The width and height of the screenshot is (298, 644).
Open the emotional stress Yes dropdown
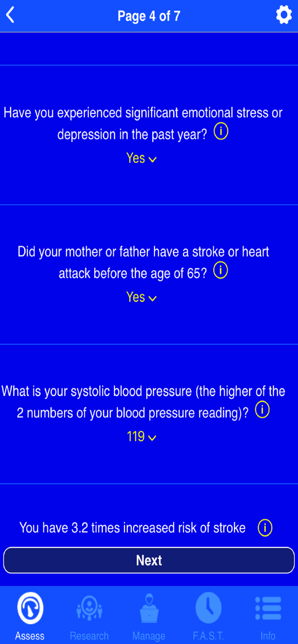pos(141,158)
